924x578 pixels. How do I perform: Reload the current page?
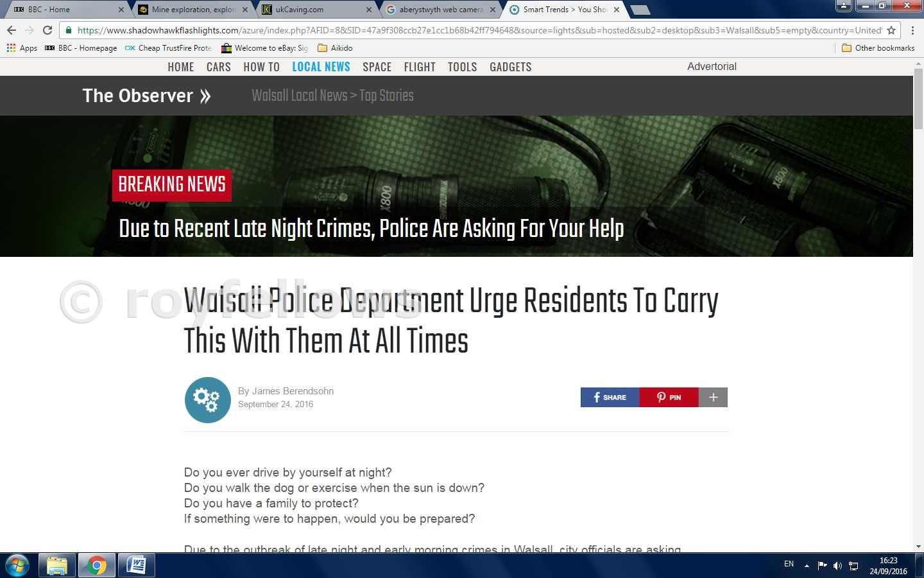47,30
